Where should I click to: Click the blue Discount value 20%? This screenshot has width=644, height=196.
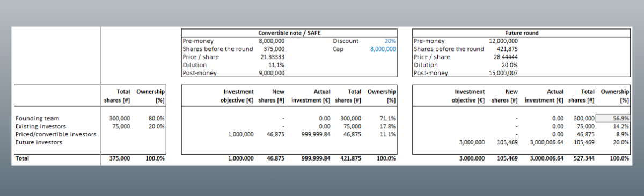pyautogui.click(x=390, y=41)
